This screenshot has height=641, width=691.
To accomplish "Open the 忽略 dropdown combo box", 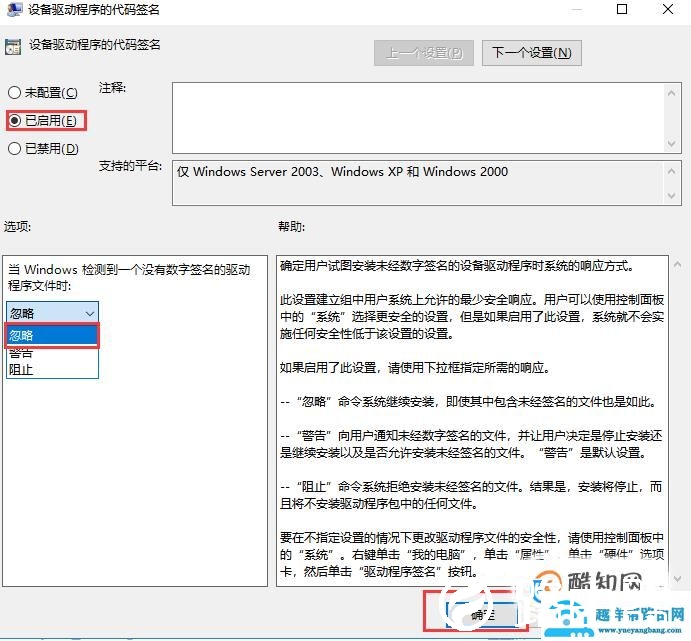I will coord(52,313).
